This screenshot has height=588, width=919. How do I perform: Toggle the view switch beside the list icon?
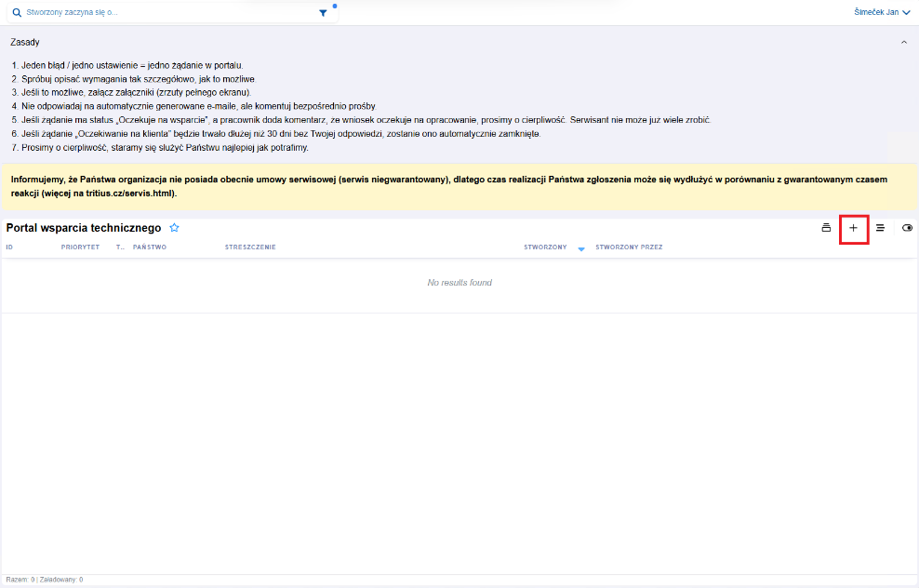pyautogui.click(x=907, y=227)
